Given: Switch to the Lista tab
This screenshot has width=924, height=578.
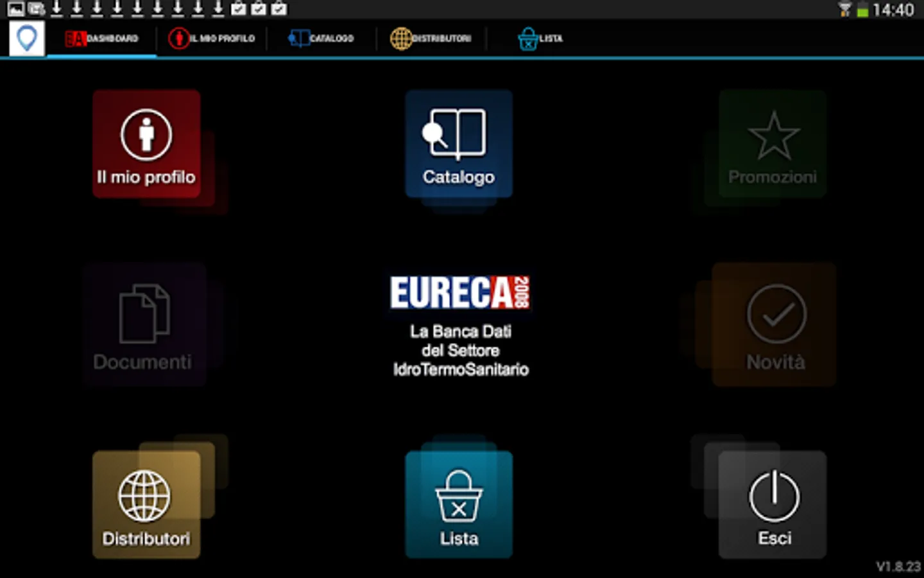Looking at the screenshot, I should point(540,39).
